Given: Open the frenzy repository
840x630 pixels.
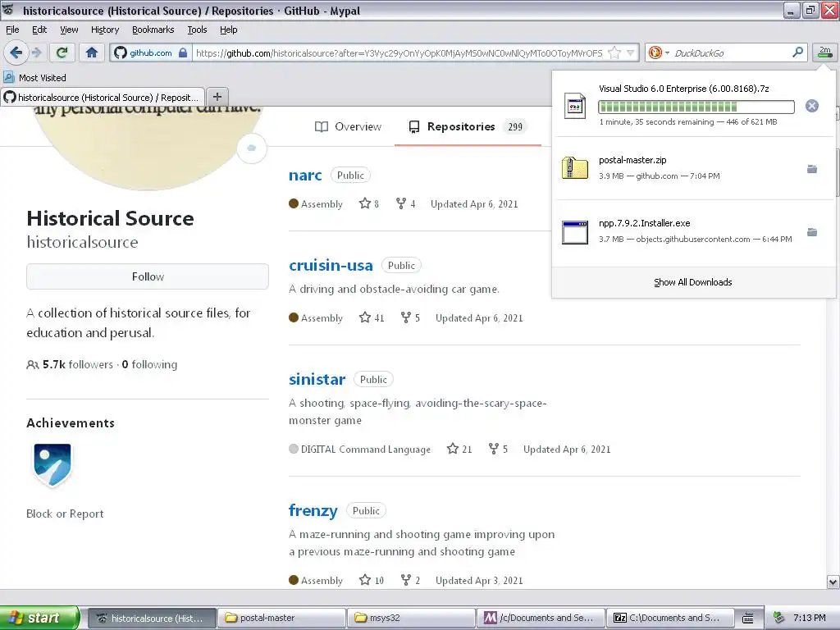Looking at the screenshot, I should point(313,510).
